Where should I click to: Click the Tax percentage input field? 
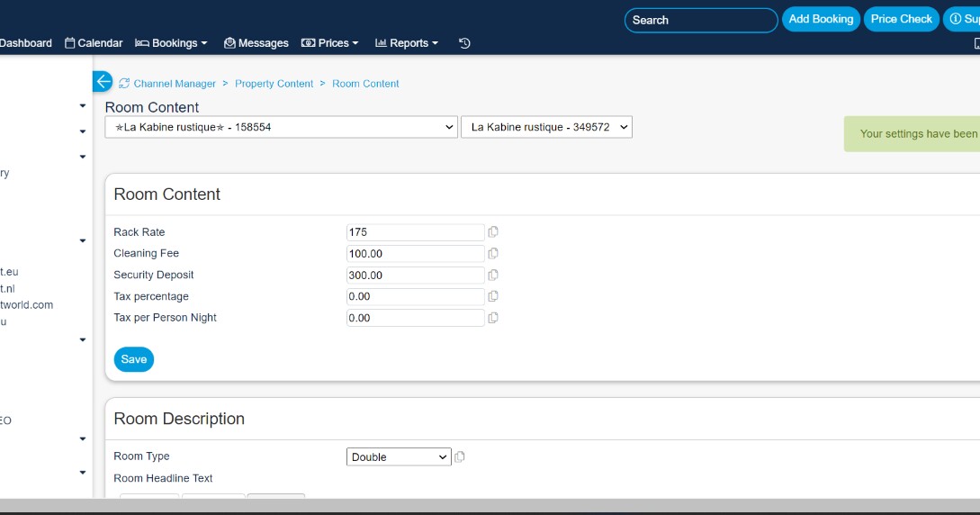coord(416,296)
